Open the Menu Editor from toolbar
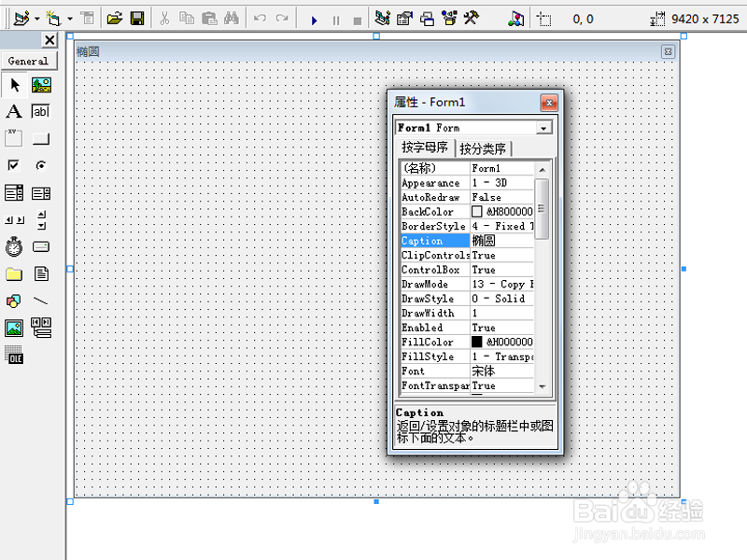 coord(88,19)
